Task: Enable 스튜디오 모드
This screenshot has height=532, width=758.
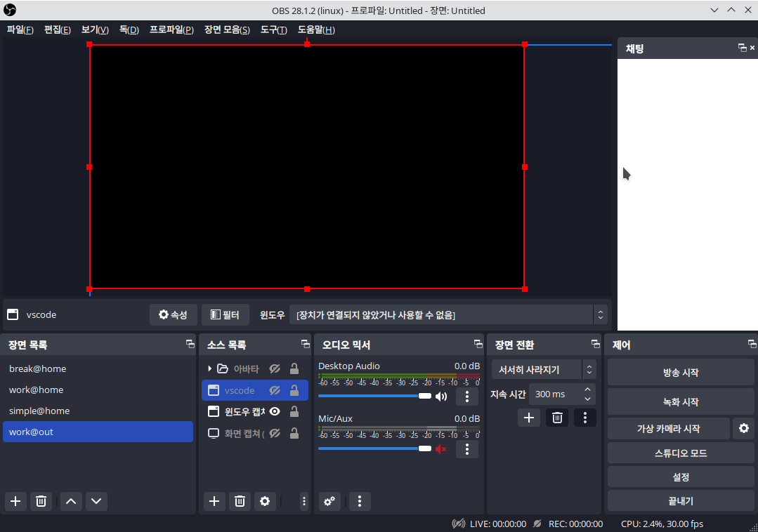Action: coord(681,453)
